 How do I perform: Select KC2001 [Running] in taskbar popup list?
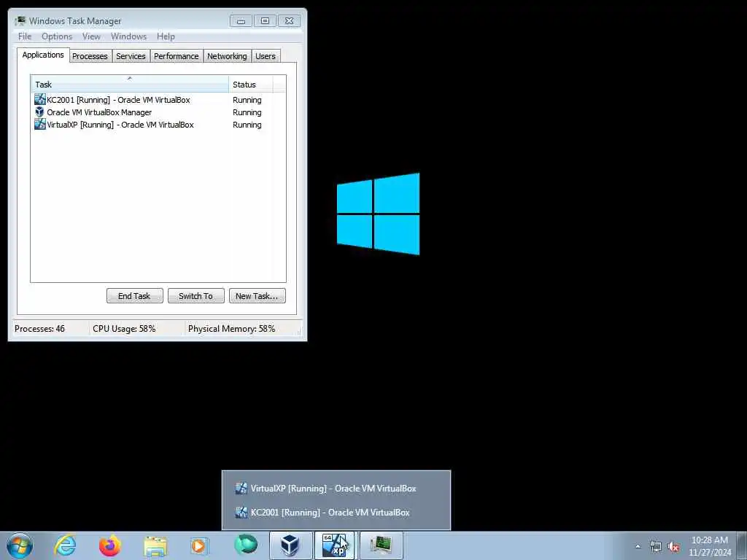point(336,513)
